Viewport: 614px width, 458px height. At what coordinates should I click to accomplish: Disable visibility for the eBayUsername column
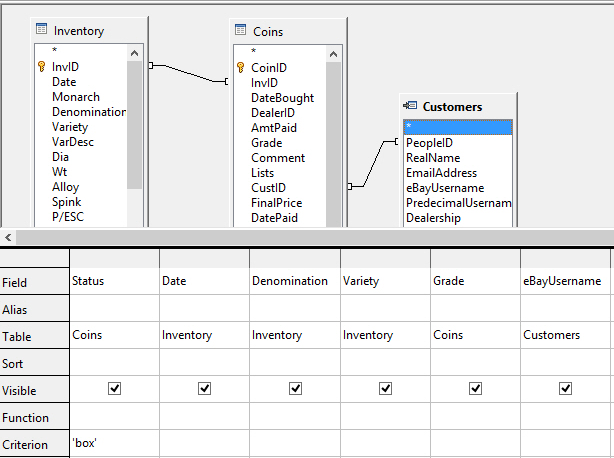[x=565, y=389]
